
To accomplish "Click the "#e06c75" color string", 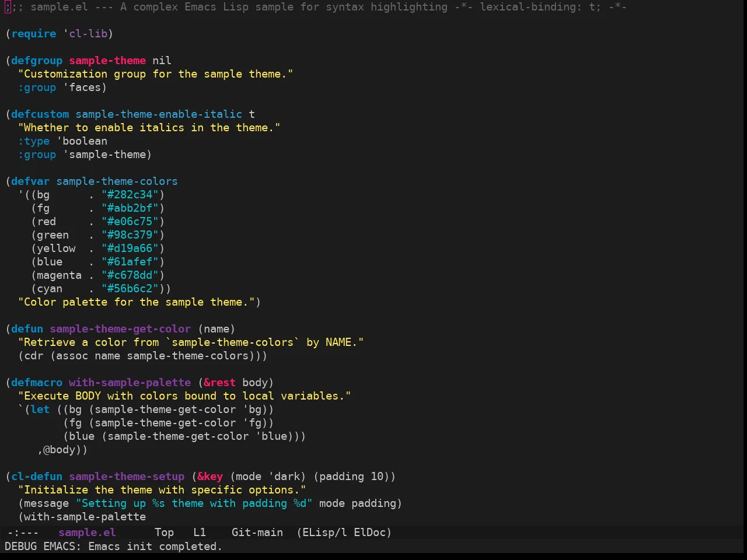I will [130, 222].
